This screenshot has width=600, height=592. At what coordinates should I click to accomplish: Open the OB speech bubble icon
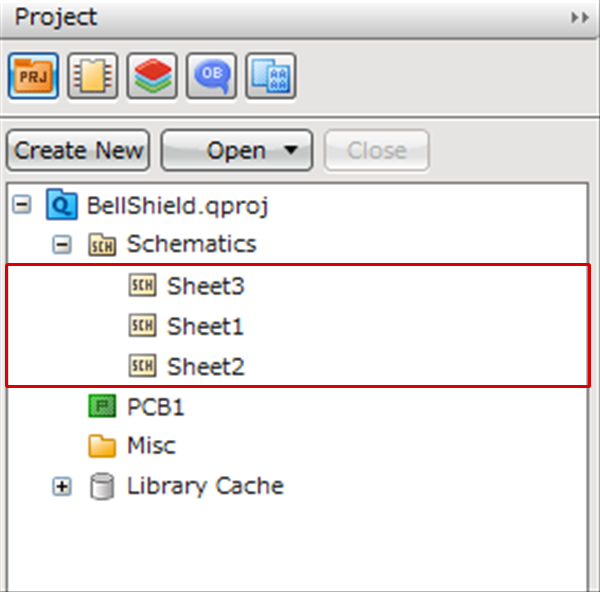tap(211, 74)
